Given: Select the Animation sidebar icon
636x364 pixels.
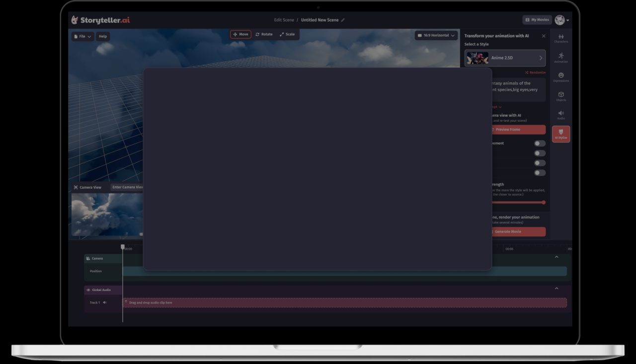Looking at the screenshot, I should 561,57.
